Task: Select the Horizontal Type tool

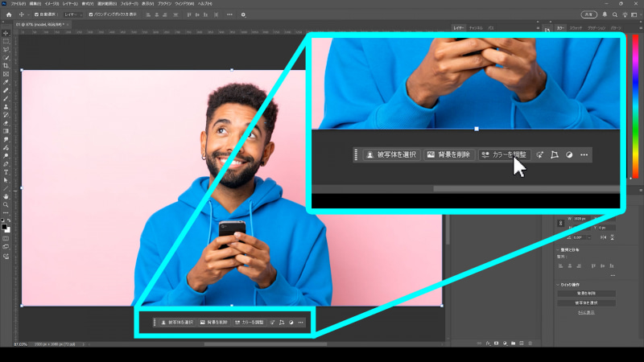Action: coord(6,172)
